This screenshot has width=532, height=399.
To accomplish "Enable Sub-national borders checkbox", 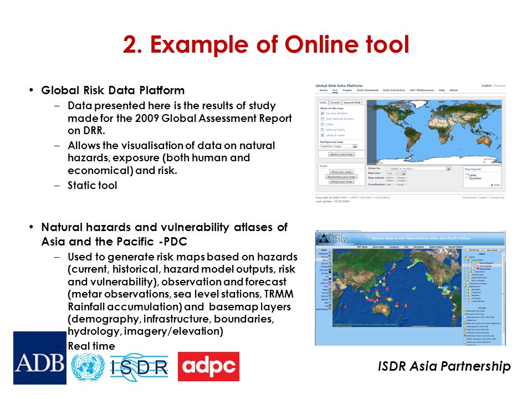I will [x=323, y=119].
